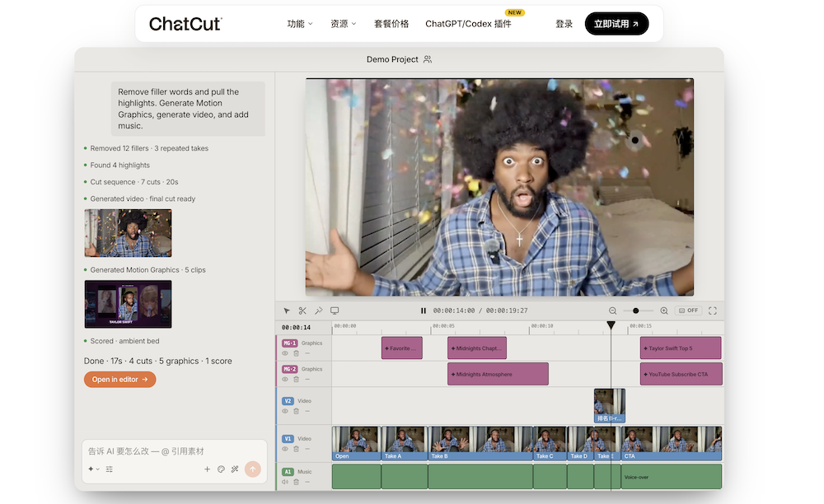This screenshot has height=504, width=824.
Task: Select the magic wand tool in timeline toolbar
Action: [318, 310]
